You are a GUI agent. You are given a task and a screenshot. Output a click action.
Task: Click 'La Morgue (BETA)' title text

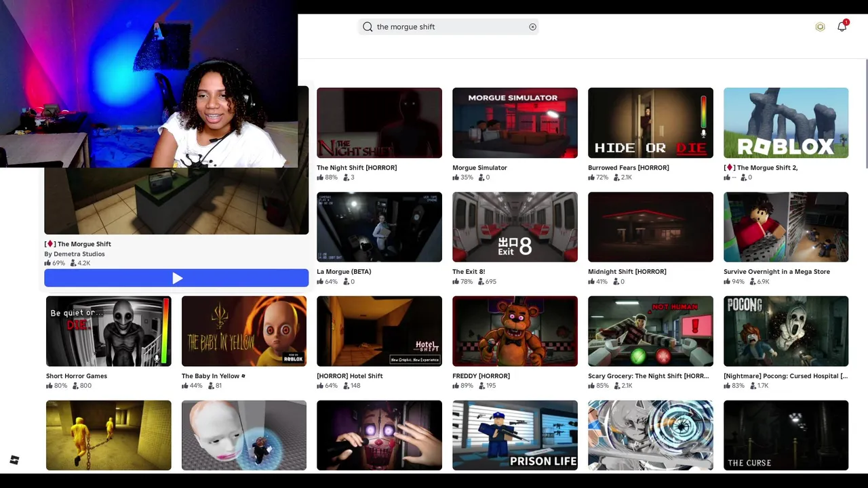pos(344,272)
